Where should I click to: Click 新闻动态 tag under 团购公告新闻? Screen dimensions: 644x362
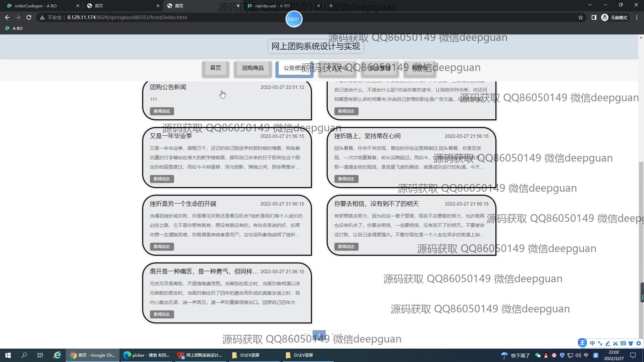[162, 111]
